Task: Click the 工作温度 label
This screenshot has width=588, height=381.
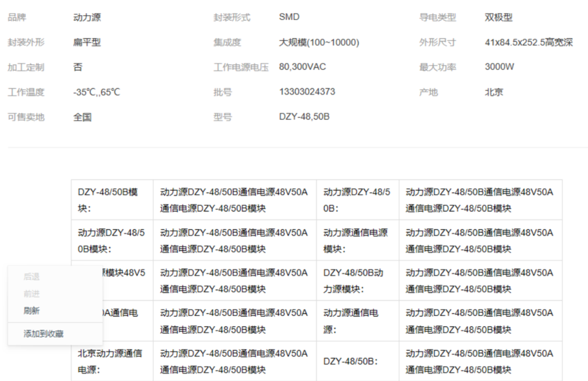Action: (26, 92)
